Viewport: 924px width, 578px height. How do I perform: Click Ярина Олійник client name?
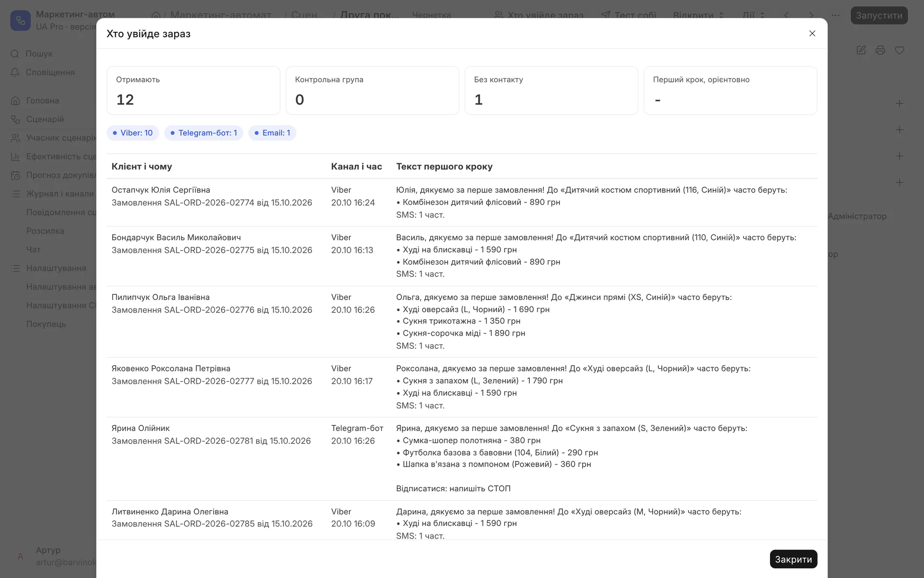pos(141,428)
